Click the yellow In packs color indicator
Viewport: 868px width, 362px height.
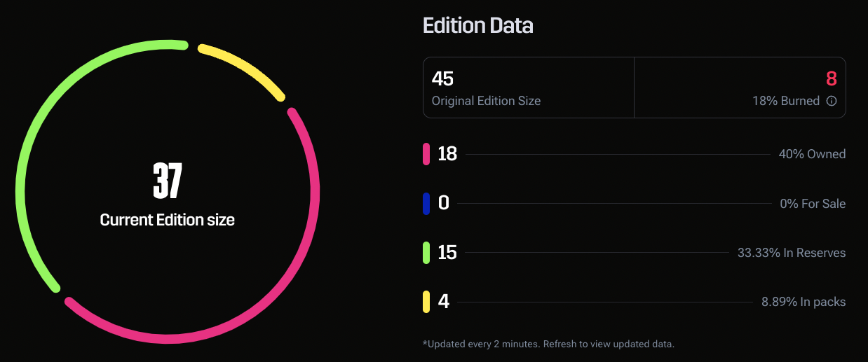[x=426, y=302]
